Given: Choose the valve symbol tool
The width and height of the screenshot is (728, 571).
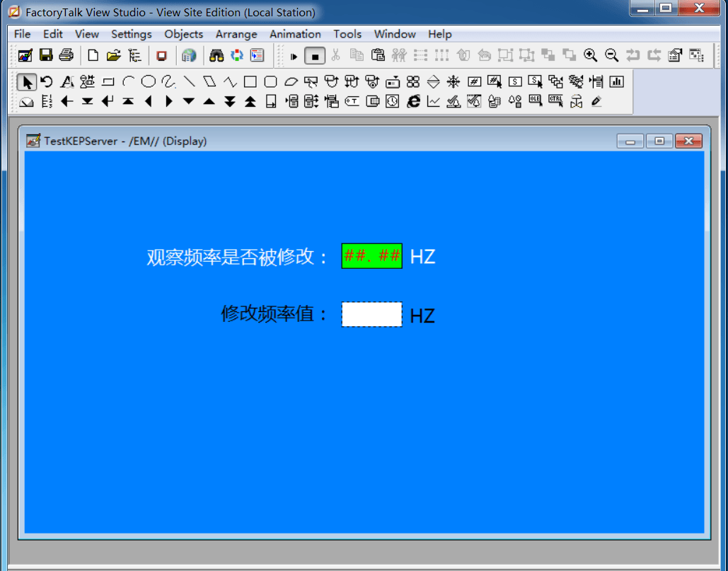Looking at the screenshot, I should coord(576,102).
